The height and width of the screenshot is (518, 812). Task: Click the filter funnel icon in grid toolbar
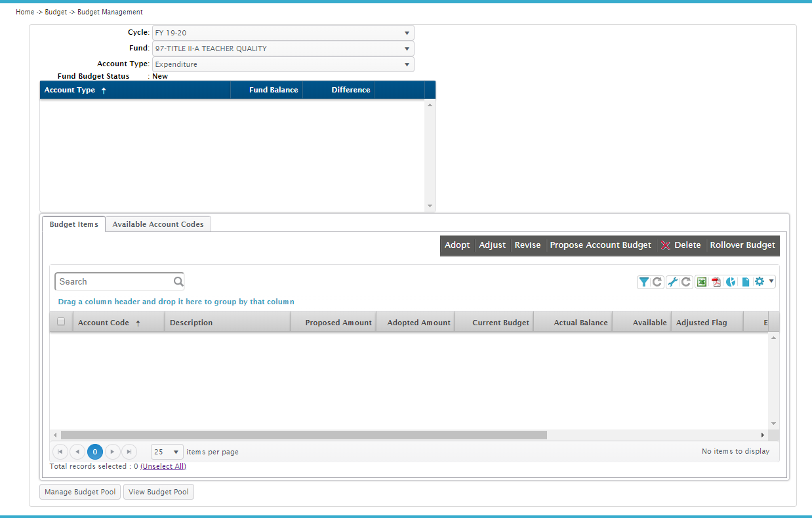644,282
